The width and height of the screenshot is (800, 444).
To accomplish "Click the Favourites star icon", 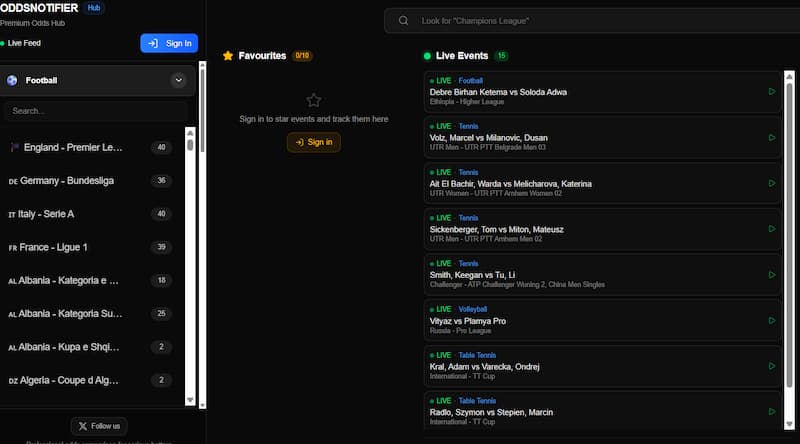I will coord(228,56).
